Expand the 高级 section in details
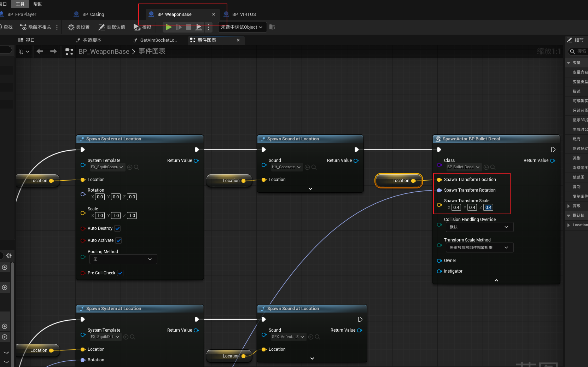This screenshot has height=367, width=588. coord(569,206)
